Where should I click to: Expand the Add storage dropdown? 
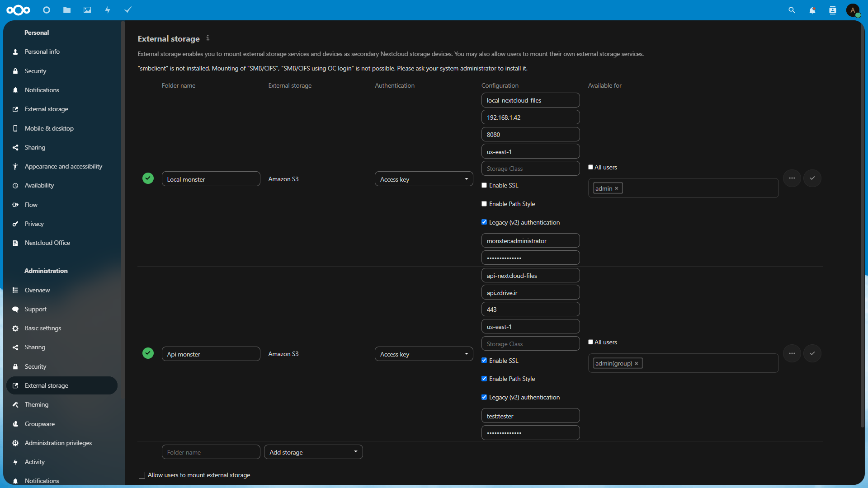[x=313, y=452]
